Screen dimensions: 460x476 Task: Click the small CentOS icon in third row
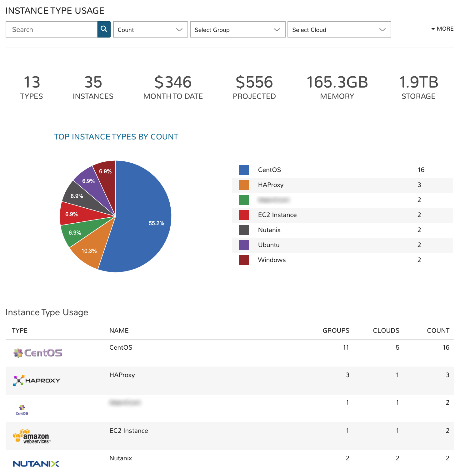(22, 409)
